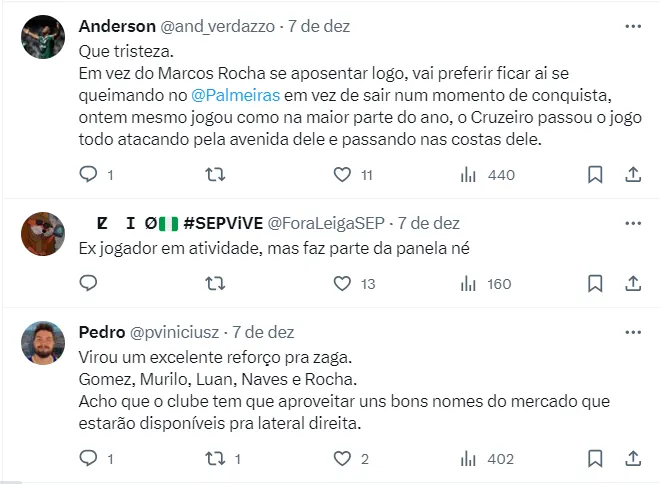Reply to Anderson's tweet

coord(88,175)
